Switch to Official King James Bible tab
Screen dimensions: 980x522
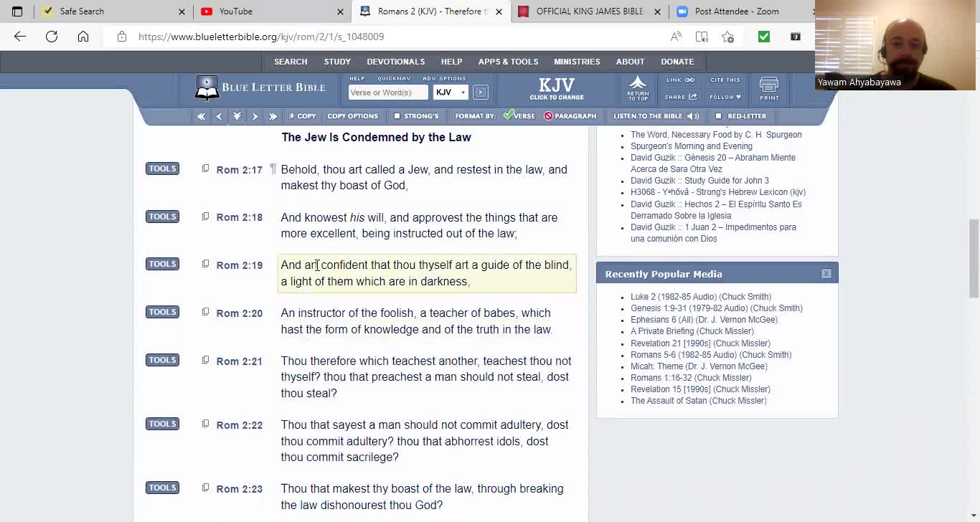pyautogui.click(x=589, y=11)
